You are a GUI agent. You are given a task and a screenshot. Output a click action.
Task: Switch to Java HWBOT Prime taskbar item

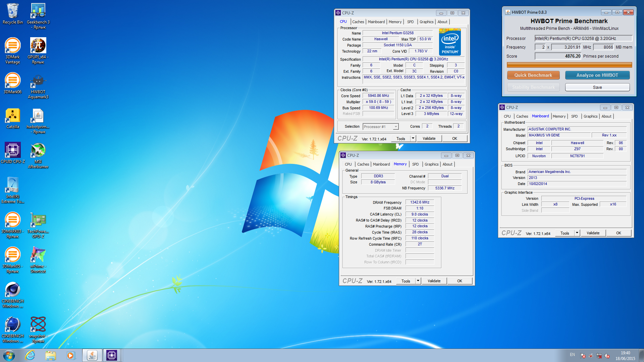click(x=92, y=355)
